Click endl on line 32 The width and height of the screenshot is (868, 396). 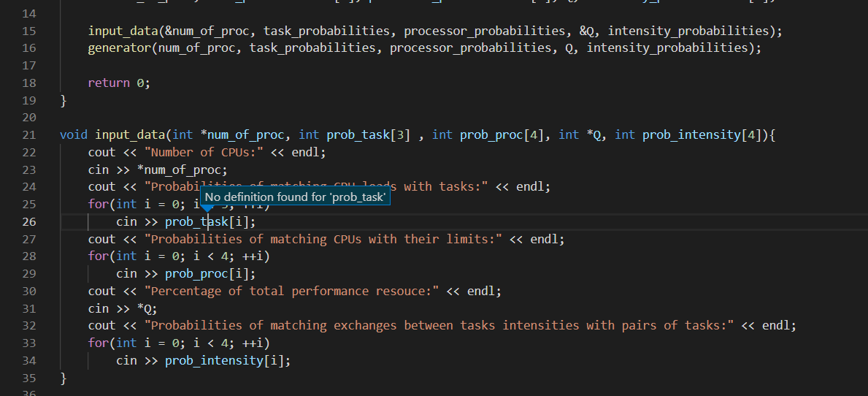tap(776, 325)
